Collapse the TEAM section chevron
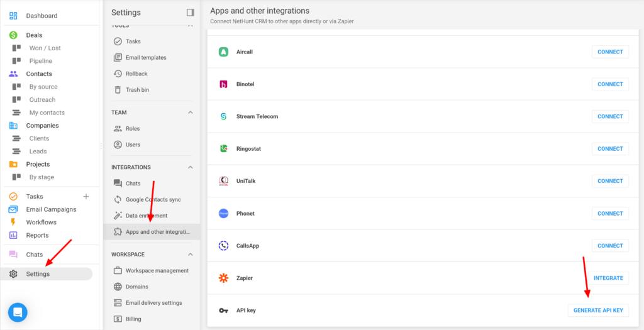Viewport: 644px width, 330px height. [190, 113]
